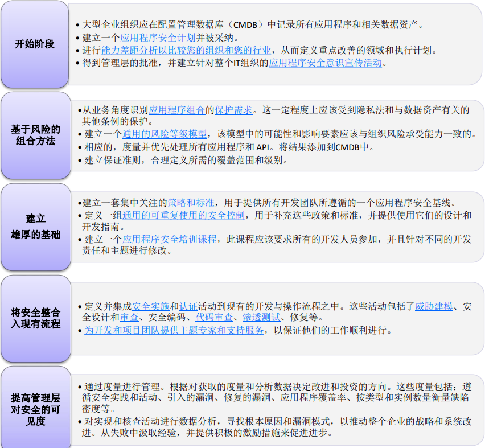
Task: Open the 应用程序安全意识宣传活动 link
Action: coord(325,63)
